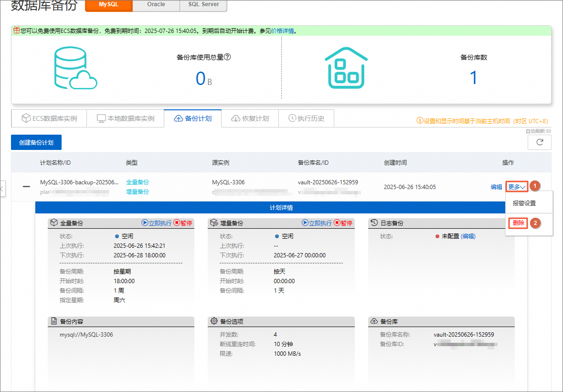
Task: Click the 创建时间 column header
Action: coord(395,163)
